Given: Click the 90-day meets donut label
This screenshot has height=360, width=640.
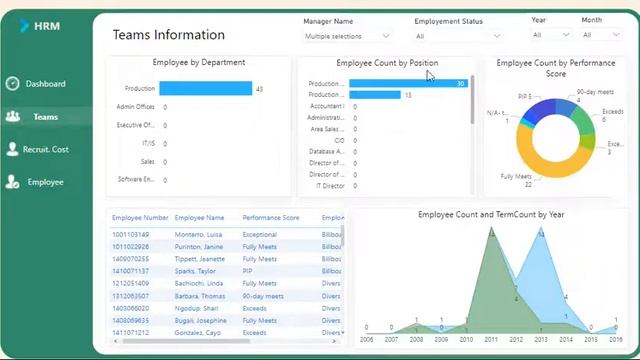Looking at the screenshot, I should 595,96.
